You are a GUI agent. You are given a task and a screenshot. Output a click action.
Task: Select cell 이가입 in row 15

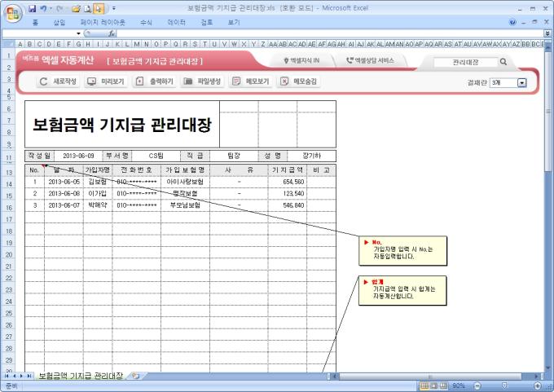click(98, 194)
